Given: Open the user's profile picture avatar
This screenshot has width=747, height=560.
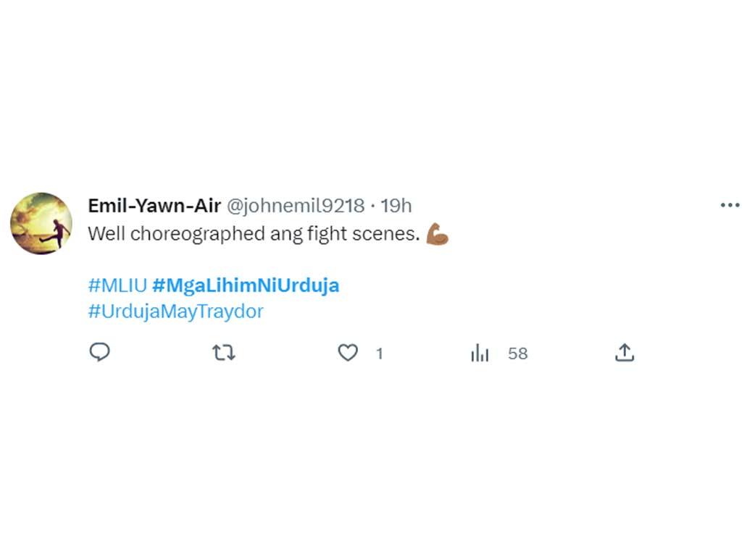Looking at the screenshot, I should 41,223.
